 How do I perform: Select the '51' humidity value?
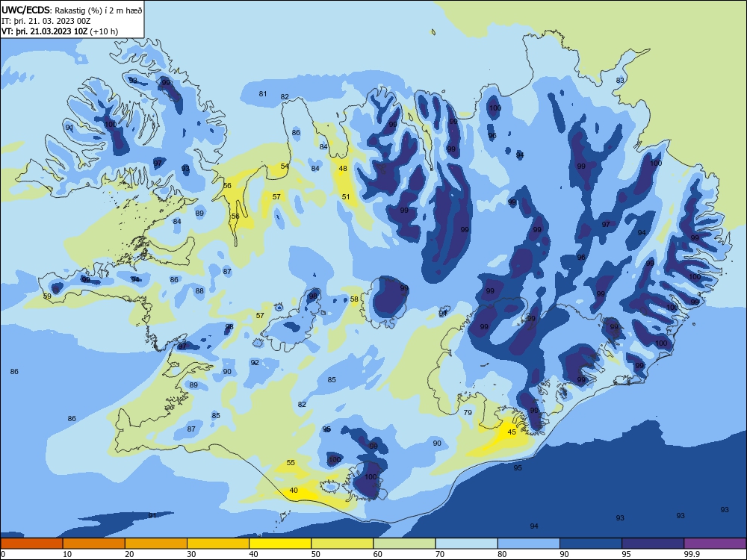click(x=346, y=196)
